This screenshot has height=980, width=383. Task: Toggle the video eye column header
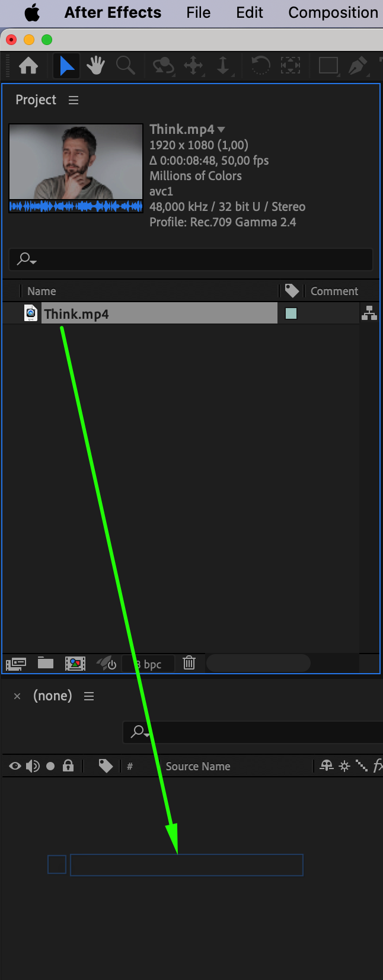click(15, 766)
